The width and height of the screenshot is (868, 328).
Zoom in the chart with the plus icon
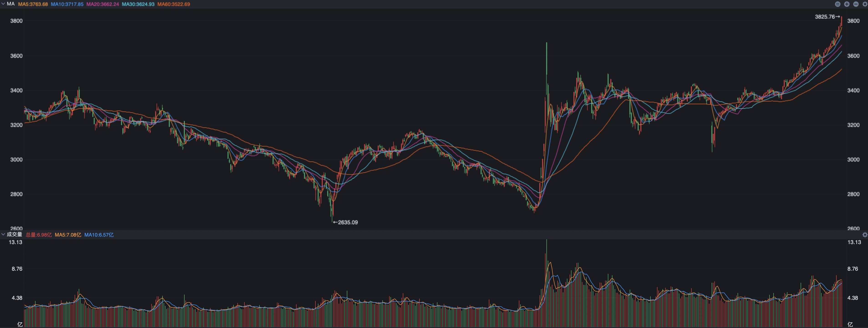coord(847,4)
